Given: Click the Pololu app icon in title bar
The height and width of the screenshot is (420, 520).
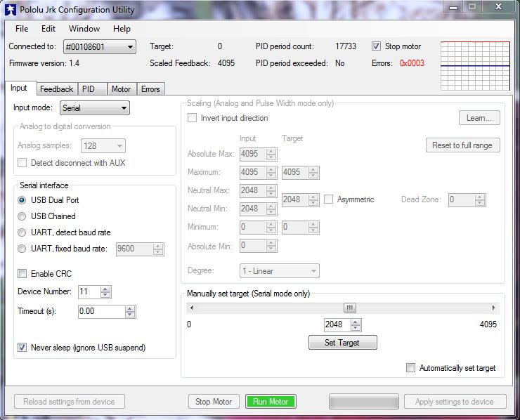Looking at the screenshot, I should click(x=11, y=10).
